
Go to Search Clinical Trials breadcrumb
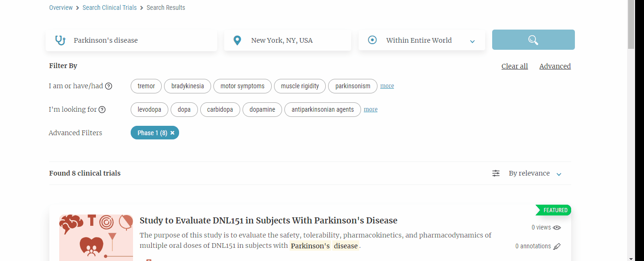click(x=110, y=8)
